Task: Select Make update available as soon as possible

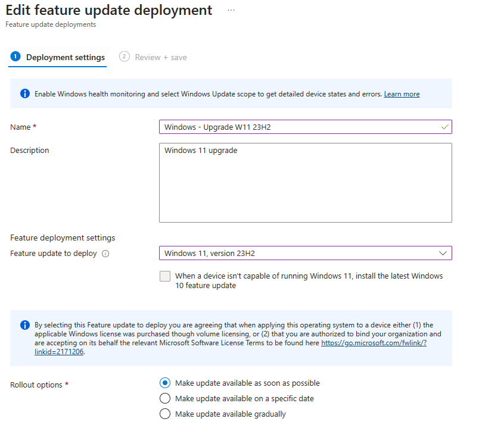Action: tap(165, 383)
